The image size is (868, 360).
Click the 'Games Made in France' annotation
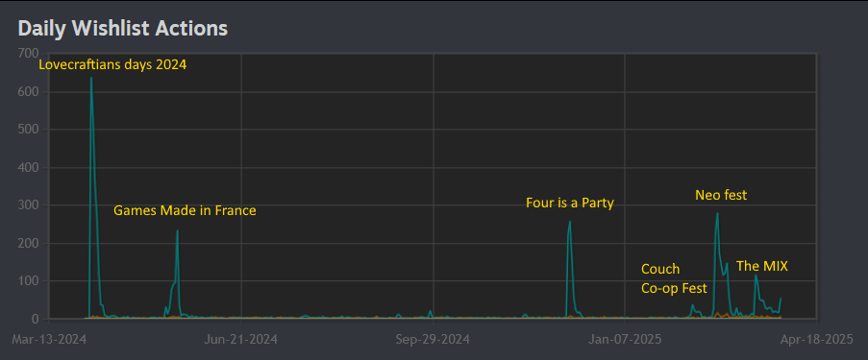185,210
